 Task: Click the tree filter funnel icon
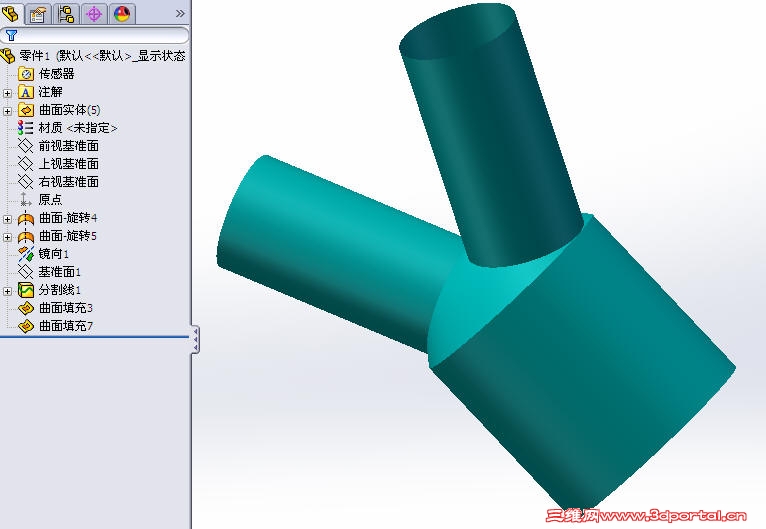click(11, 35)
